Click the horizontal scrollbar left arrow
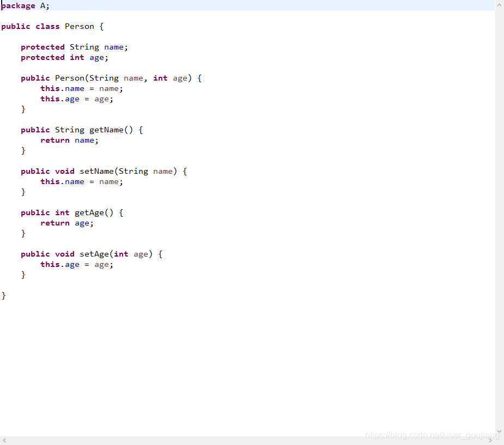Screen dimensions: 504x445 click(4, 441)
